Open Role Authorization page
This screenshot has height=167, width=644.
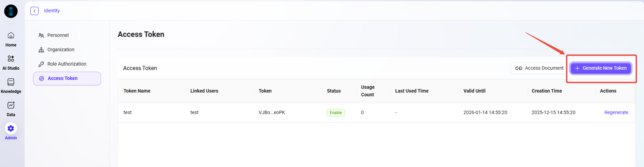(67, 64)
